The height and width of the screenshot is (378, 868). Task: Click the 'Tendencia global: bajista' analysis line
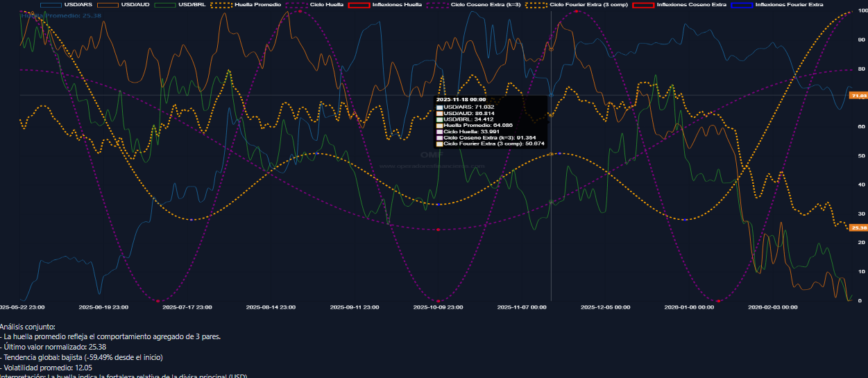(83, 357)
